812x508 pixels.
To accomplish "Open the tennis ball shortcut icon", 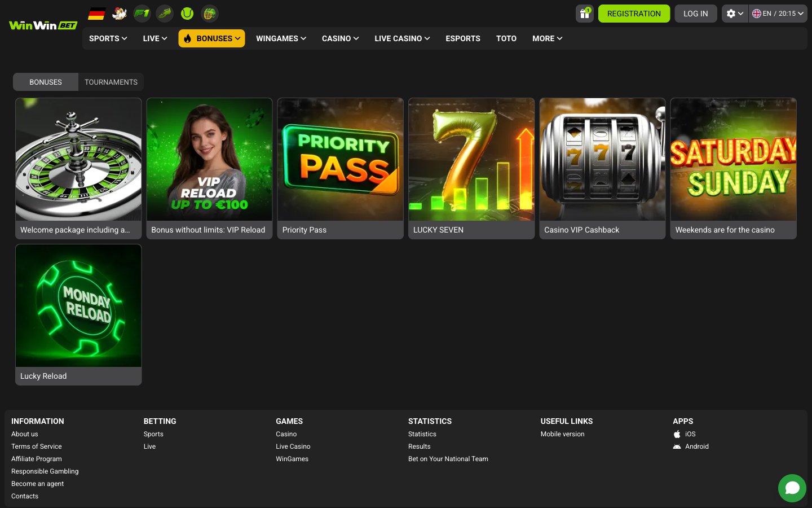I will (x=187, y=14).
